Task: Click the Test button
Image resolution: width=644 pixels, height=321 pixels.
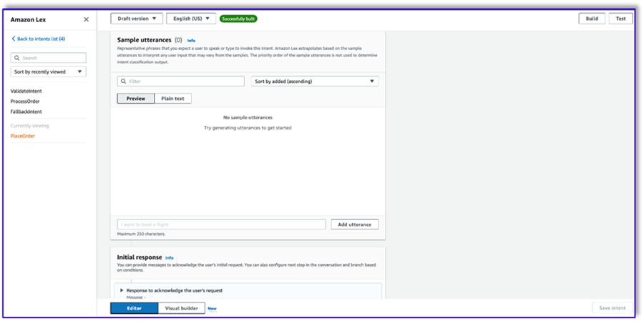Action: pyautogui.click(x=620, y=19)
